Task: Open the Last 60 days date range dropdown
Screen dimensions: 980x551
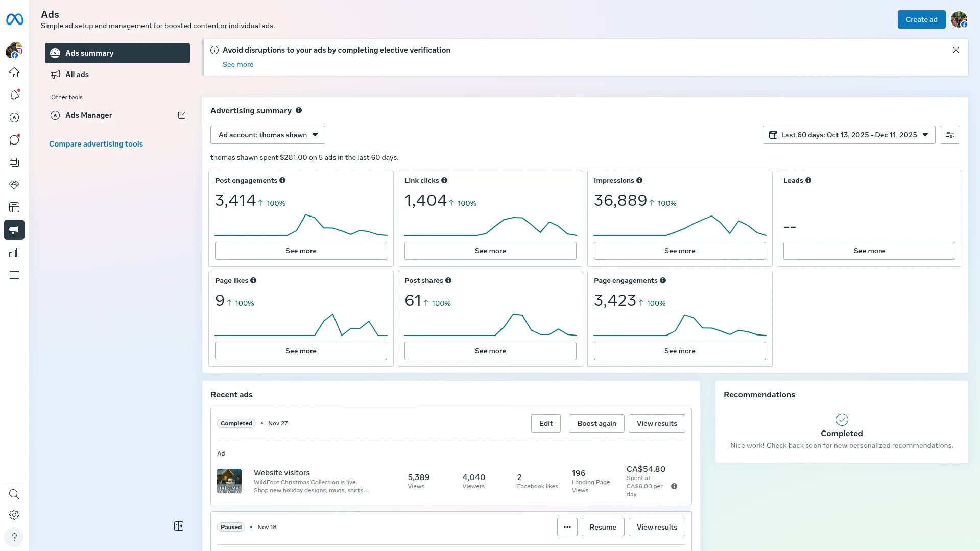Action: tap(849, 135)
